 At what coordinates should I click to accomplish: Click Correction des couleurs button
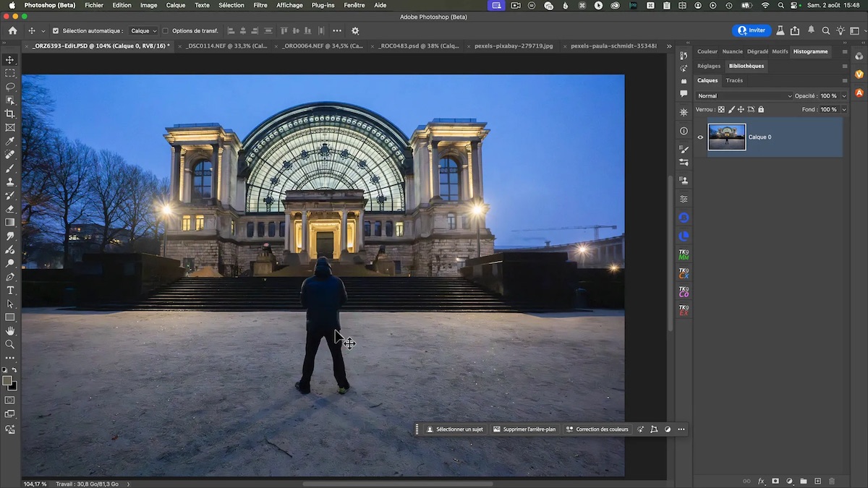coord(597,429)
